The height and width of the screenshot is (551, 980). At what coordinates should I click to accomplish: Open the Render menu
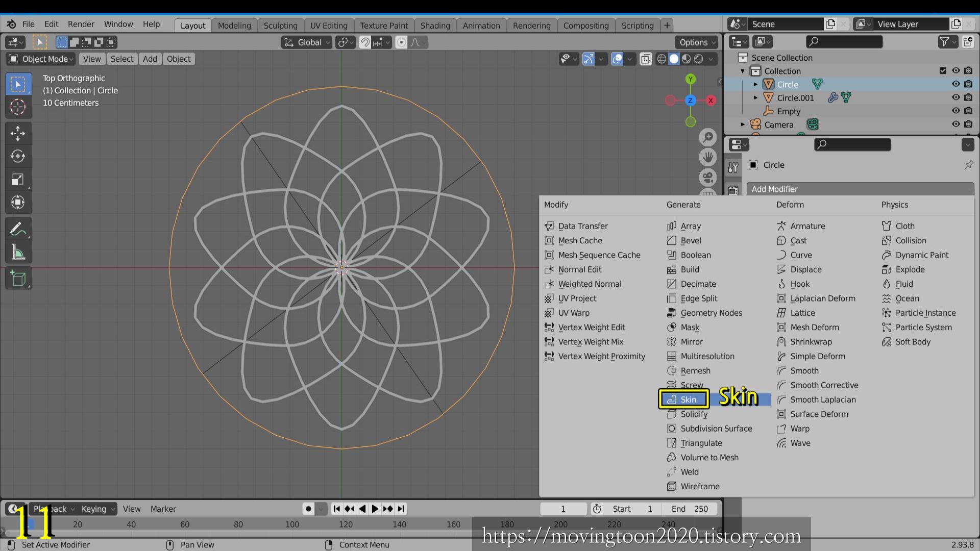(81, 24)
